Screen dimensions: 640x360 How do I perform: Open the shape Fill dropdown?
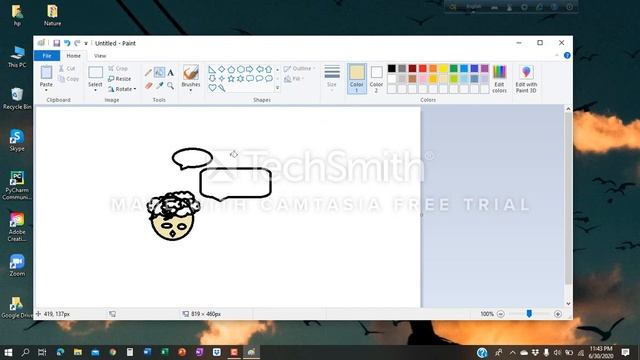(294, 78)
